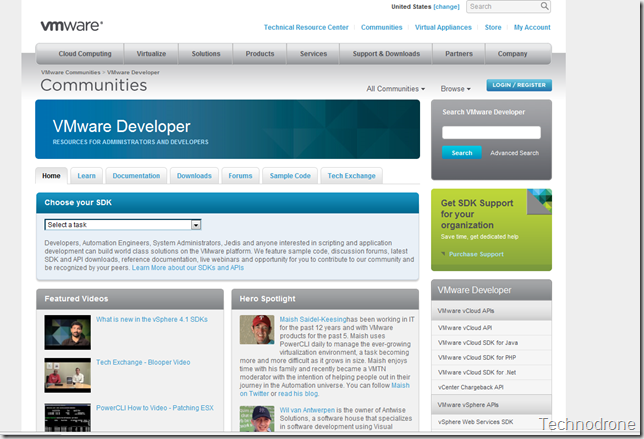Open Wil van Antwerpen profile link

coord(307,410)
